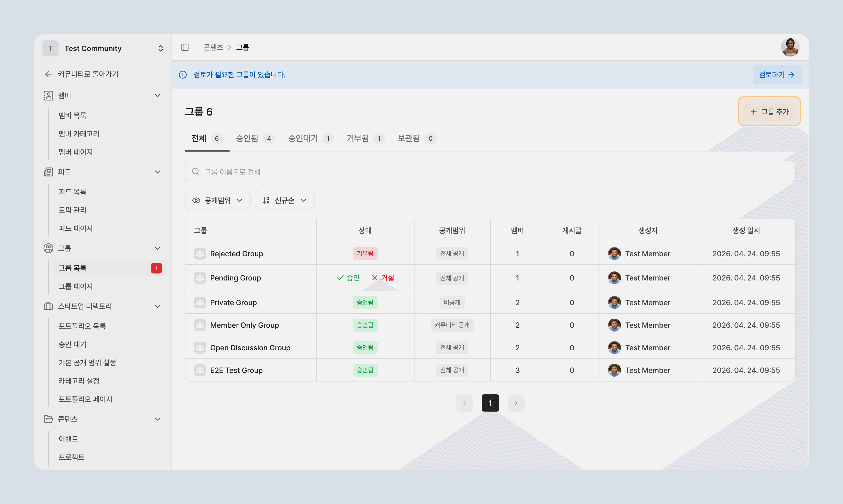
Task: Switch to the 보관됨 tab
Action: click(x=417, y=139)
